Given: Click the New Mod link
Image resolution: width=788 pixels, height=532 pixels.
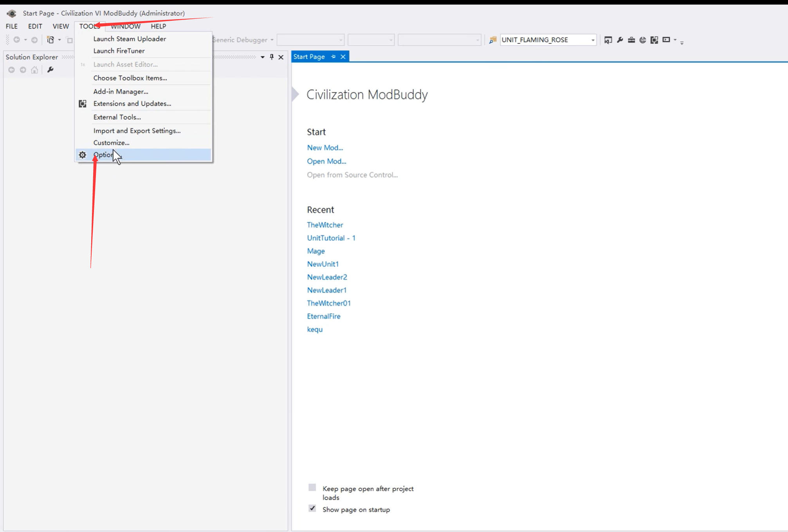Looking at the screenshot, I should (x=325, y=147).
